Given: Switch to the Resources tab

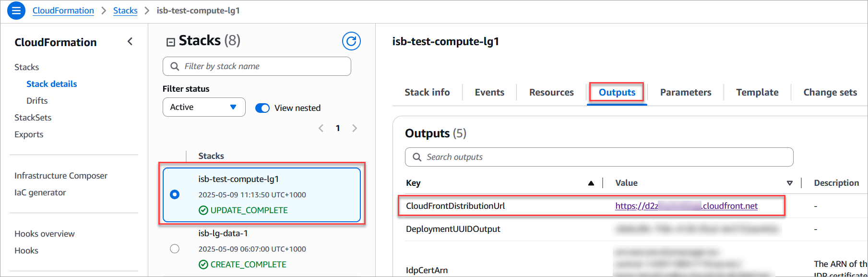Looking at the screenshot, I should pos(551,92).
